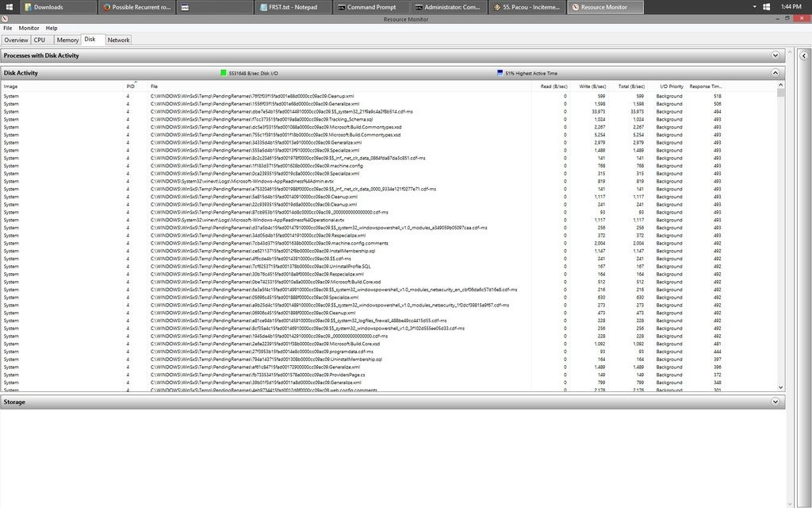Screen dimensions: 812x508
Task: Click the 33,973 value in Write column
Action: coord(598,111)
